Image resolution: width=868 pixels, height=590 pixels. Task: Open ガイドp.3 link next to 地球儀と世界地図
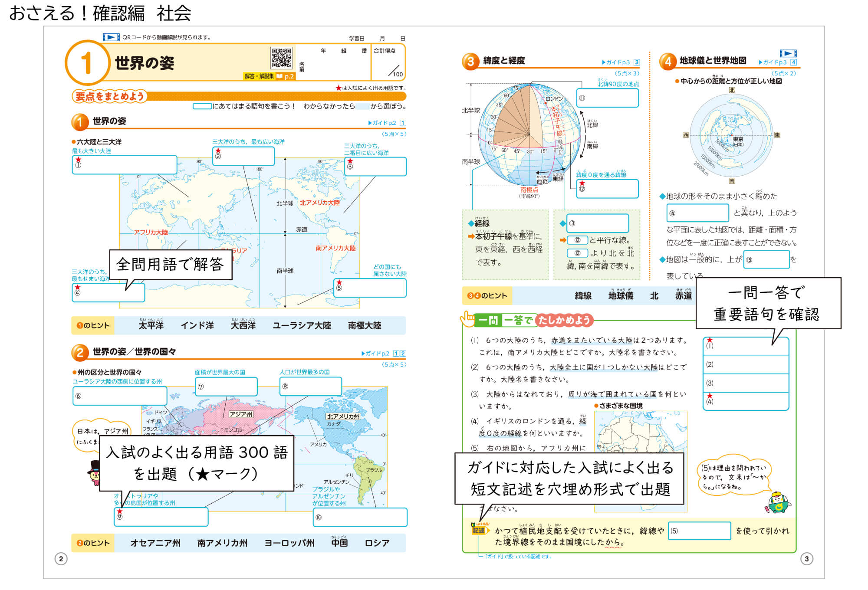click(778, 62)
